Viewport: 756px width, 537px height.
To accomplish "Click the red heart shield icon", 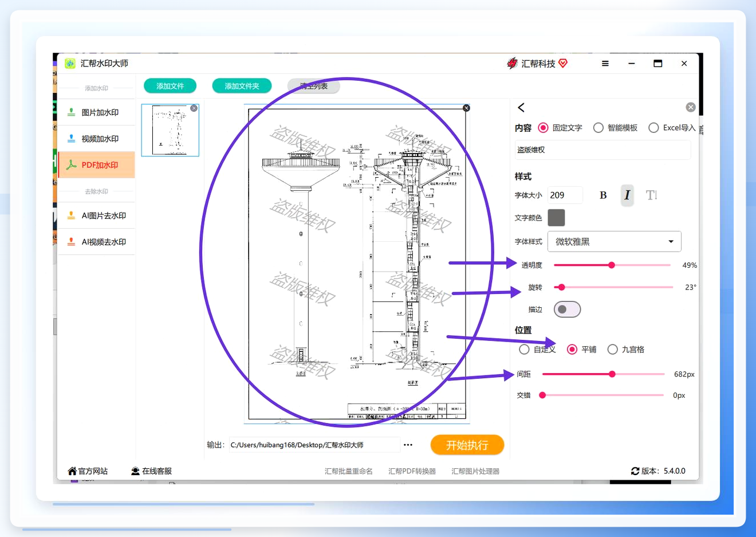I will [x=563, y=64].
